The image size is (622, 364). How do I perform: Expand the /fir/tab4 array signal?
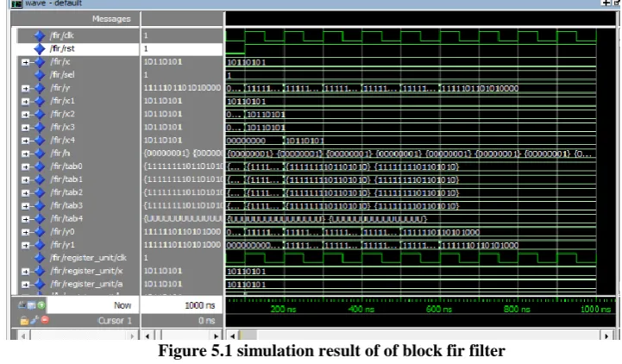[x=26, y=219]
